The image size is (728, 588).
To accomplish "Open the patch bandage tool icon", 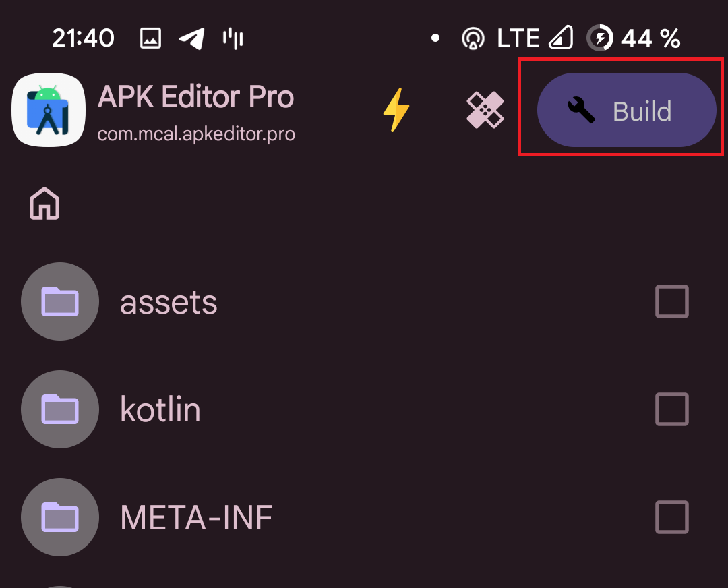I will point(485,110).
